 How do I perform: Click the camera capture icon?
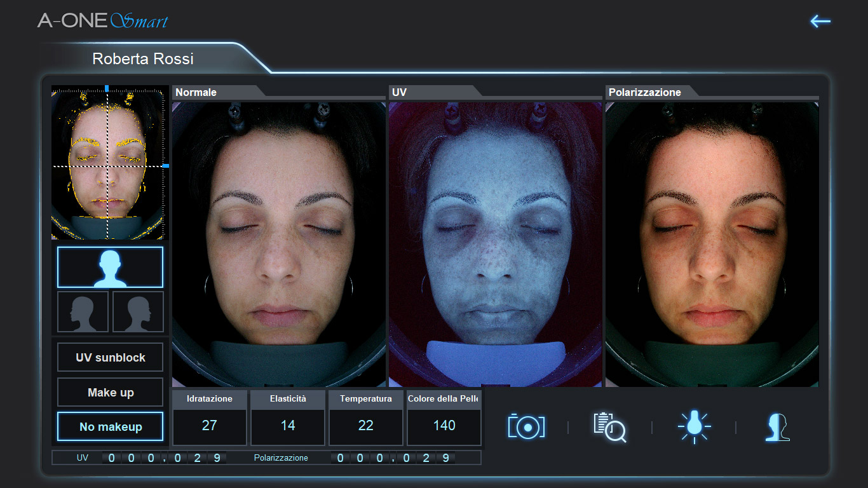click(526, 426)
